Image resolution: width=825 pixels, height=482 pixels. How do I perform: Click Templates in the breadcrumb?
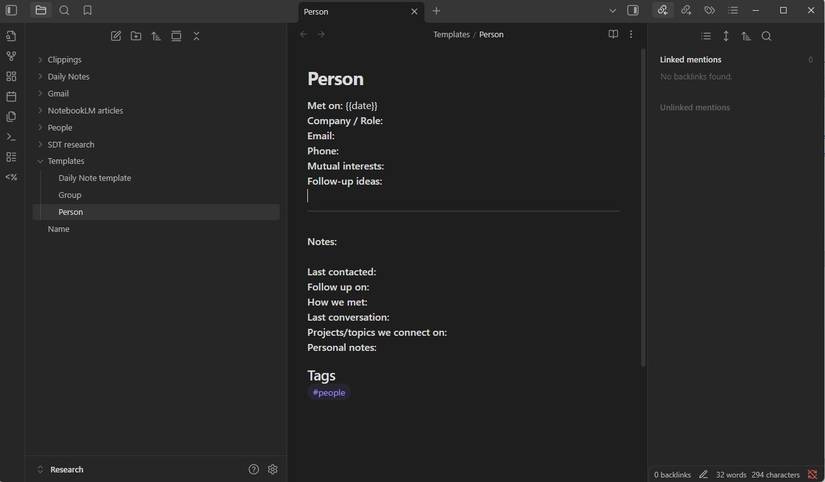[451, 35]
